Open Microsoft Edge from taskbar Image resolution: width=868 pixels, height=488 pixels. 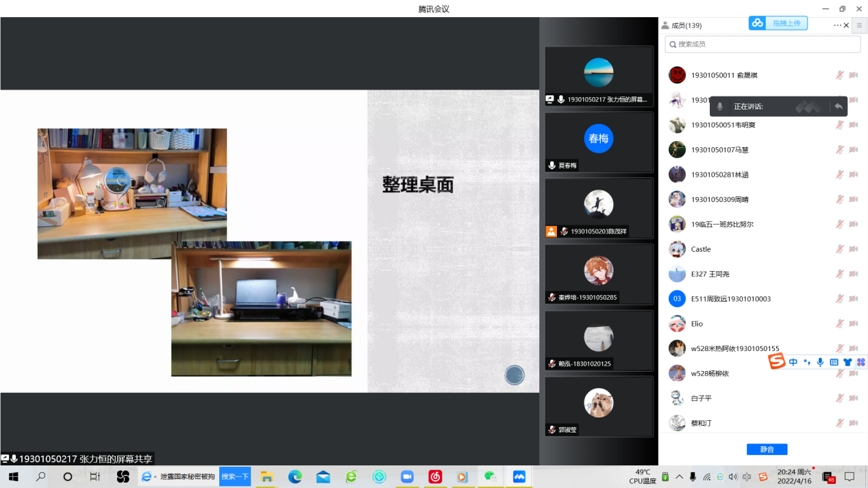pyautogui.click(x=295, y=476)
